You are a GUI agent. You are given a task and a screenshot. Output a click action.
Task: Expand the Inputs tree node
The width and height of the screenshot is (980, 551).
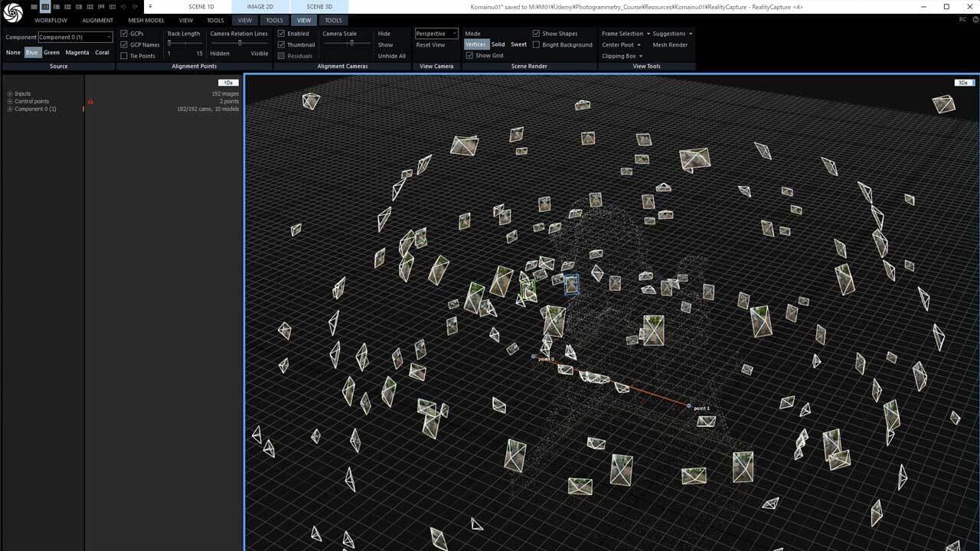tap(10, 93)
